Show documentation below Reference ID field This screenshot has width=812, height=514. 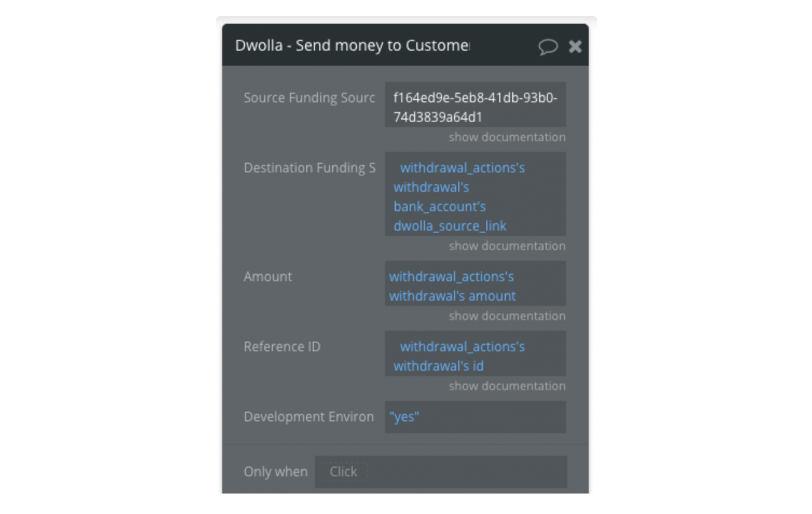(507, 386)
